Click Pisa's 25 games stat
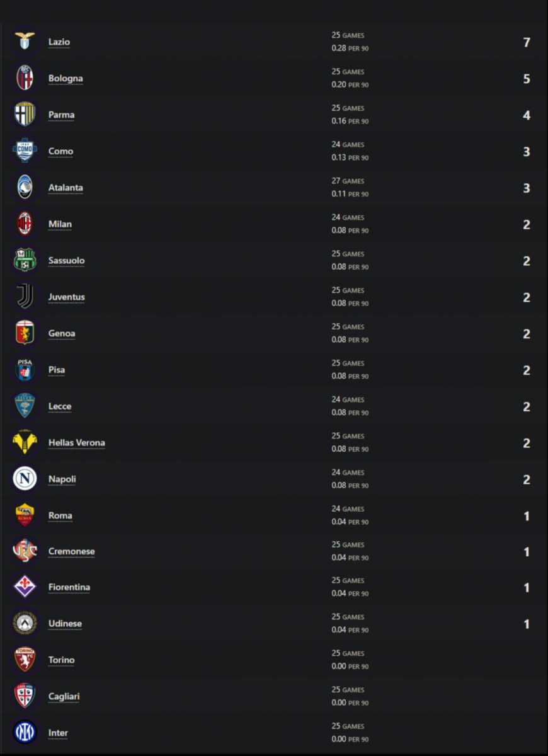The height and width of the screenshot is (756, 548). click(348, 364)
